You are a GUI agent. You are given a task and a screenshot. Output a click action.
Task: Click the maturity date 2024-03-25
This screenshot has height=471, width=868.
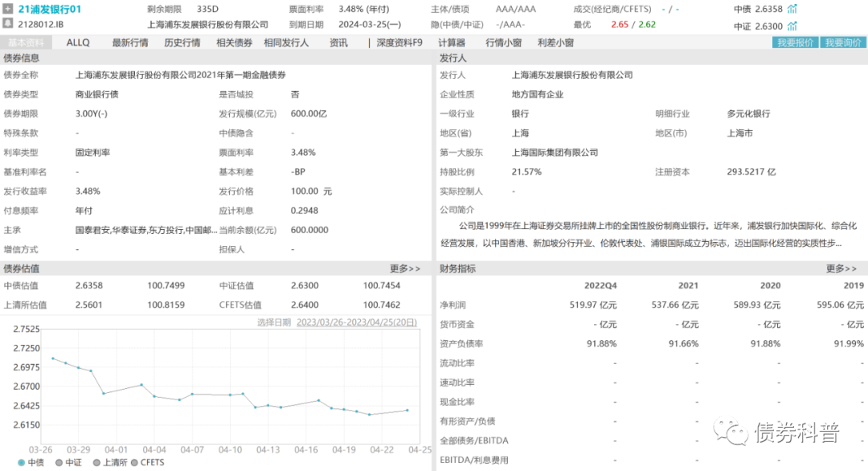click(370, 25)
